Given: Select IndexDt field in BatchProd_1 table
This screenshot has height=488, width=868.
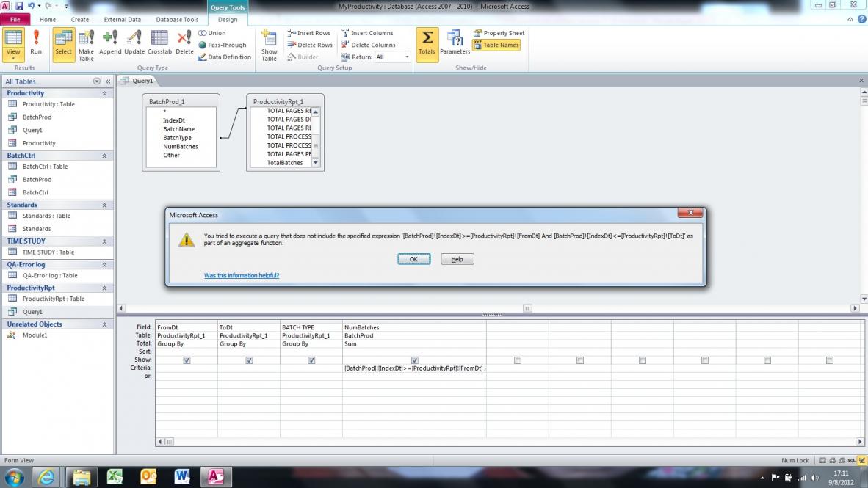Looking at the screenshot, I should [x=174, y=120].
